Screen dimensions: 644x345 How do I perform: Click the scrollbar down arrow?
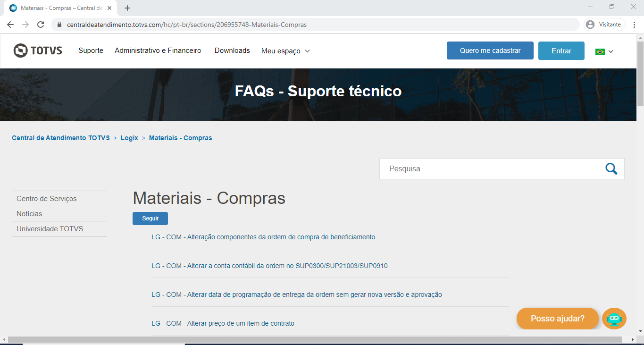(x=640, y=331)
